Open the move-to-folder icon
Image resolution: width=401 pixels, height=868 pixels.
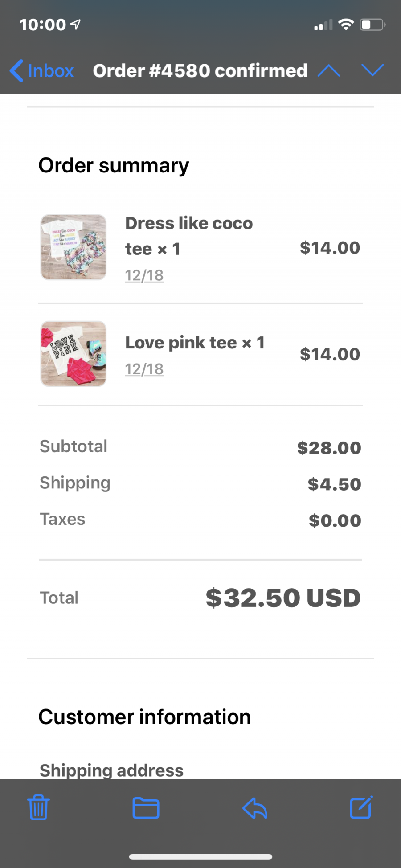146,808
